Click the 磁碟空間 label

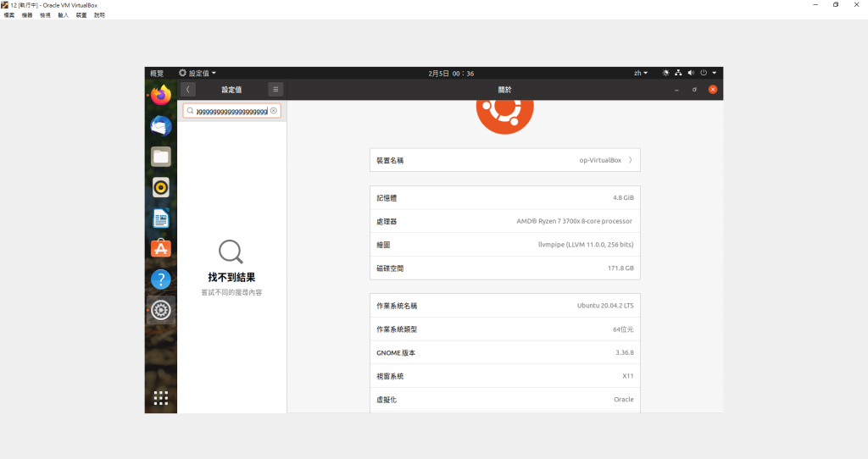(390, 268)
